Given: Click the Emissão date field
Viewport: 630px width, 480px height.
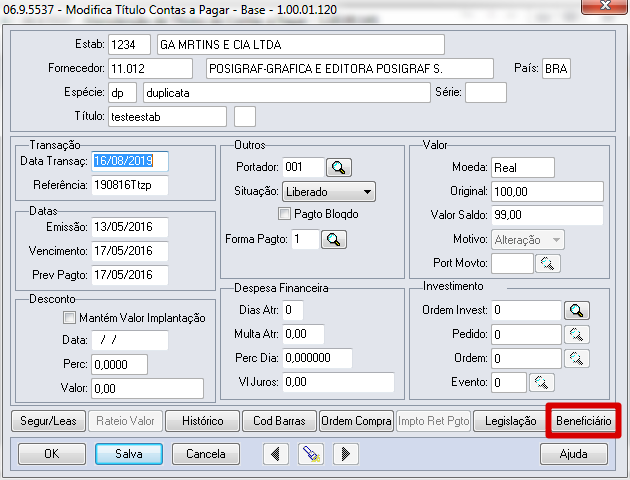Looking at the screenshot, I should tap(130, 227).
